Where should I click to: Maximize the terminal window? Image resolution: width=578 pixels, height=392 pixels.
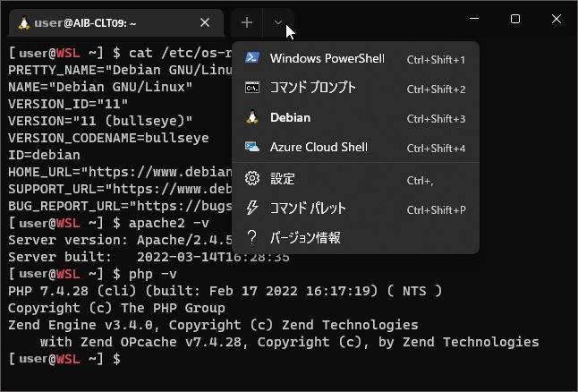pos(515,19)
